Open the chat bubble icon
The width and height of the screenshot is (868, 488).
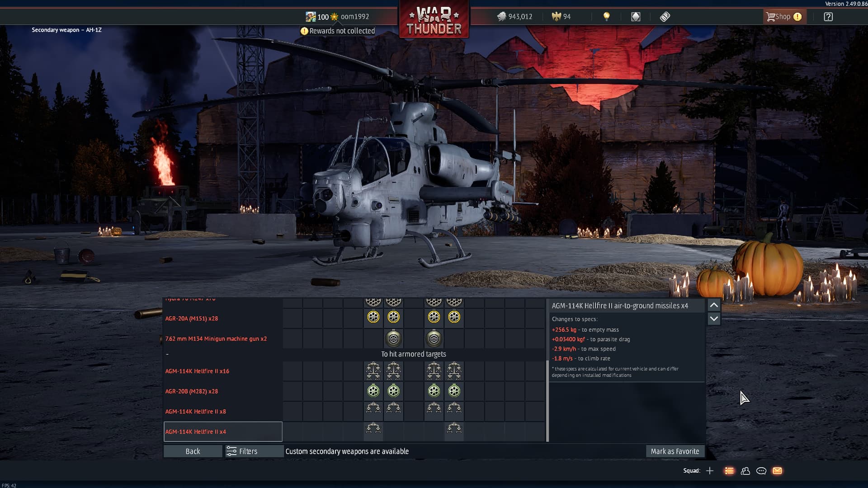pyautogui.click(x=761, y=471)
